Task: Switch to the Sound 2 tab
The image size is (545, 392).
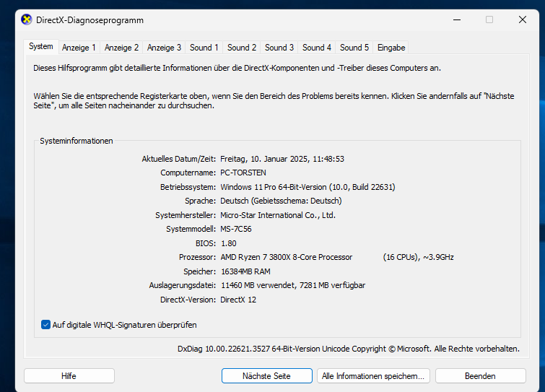Action: tap(242, 48)
